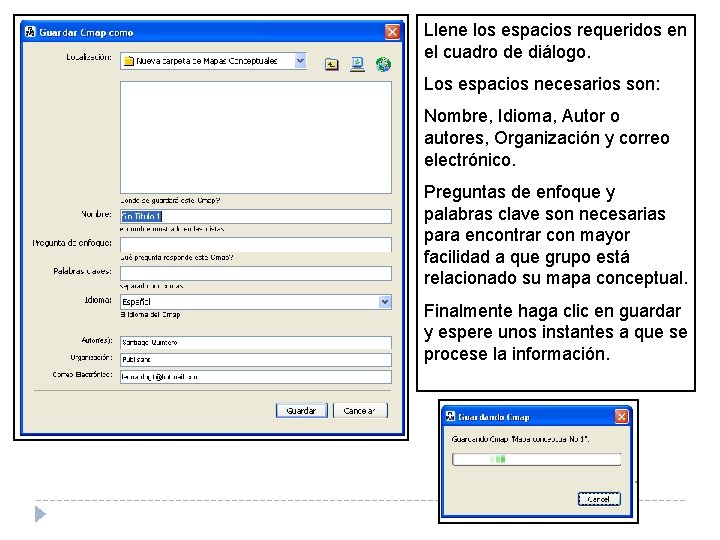This screenshot has width=720, height=540.
Task: Click Guardar to save the Cmap
Action: pos(301,410)
